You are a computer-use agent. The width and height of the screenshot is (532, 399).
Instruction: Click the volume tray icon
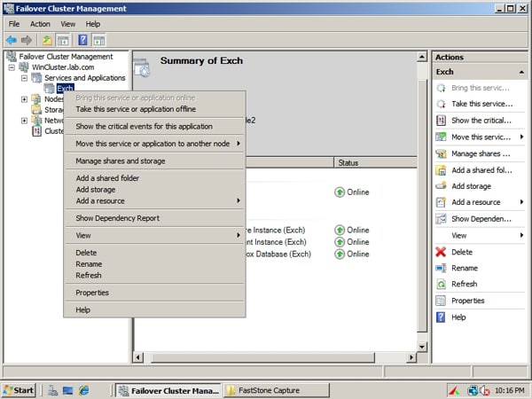484,391
